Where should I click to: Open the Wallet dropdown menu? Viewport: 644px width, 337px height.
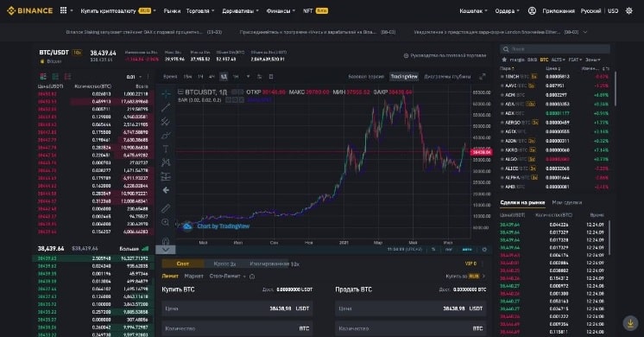pyautogui.click(x=473, y=10)
